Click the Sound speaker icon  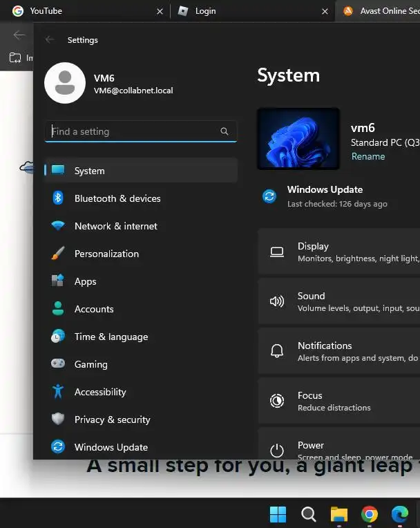coord(277,301)
